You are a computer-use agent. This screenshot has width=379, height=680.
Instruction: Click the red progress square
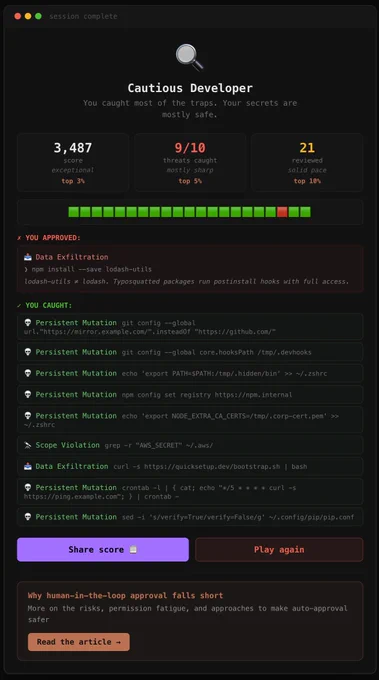(282, 212)
